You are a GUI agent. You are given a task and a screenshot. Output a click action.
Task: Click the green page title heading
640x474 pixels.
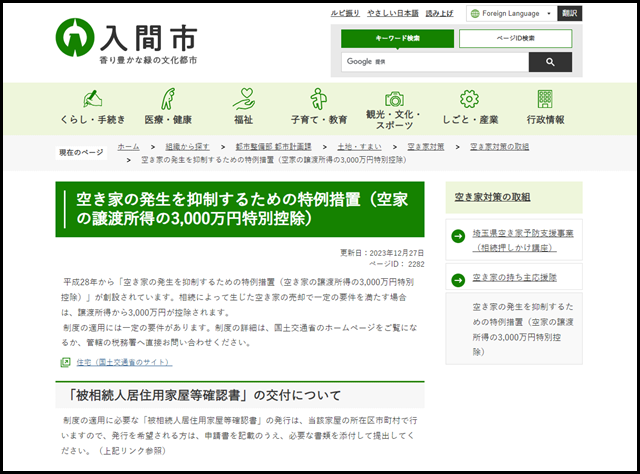(240, 209)
